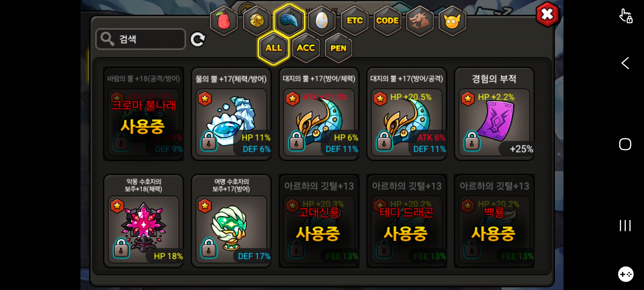Open the dragon head category icon

(420, 20)
